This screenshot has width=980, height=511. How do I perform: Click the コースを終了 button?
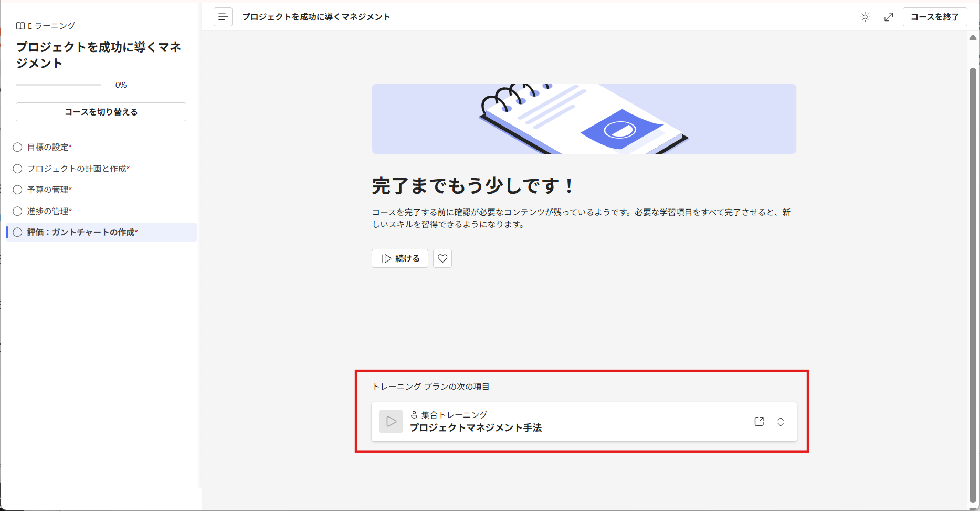935,17
